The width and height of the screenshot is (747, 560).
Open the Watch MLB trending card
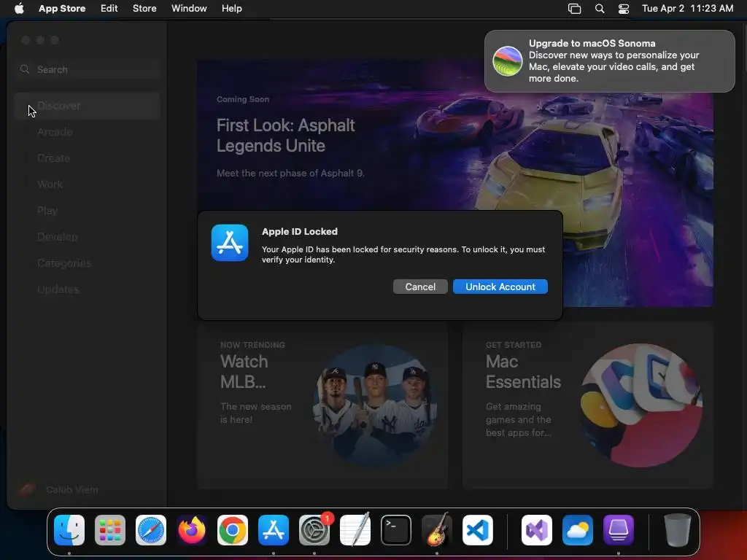(322, 405)
